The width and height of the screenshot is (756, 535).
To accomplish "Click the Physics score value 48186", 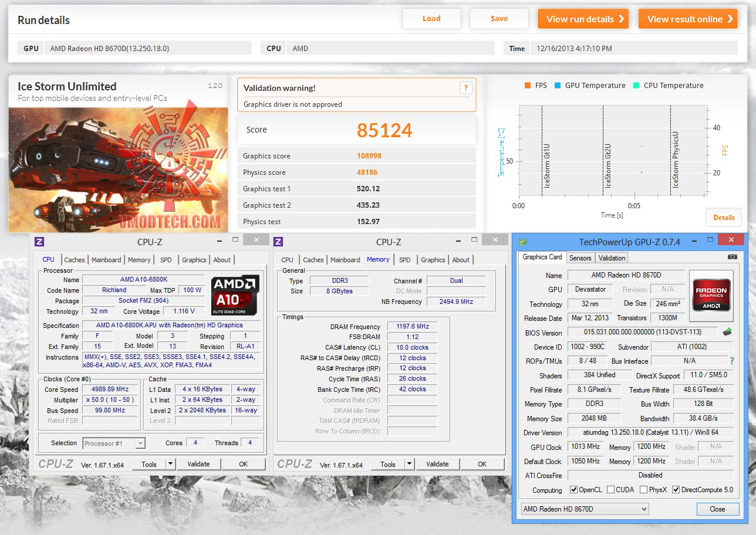I will pos(367,172).
